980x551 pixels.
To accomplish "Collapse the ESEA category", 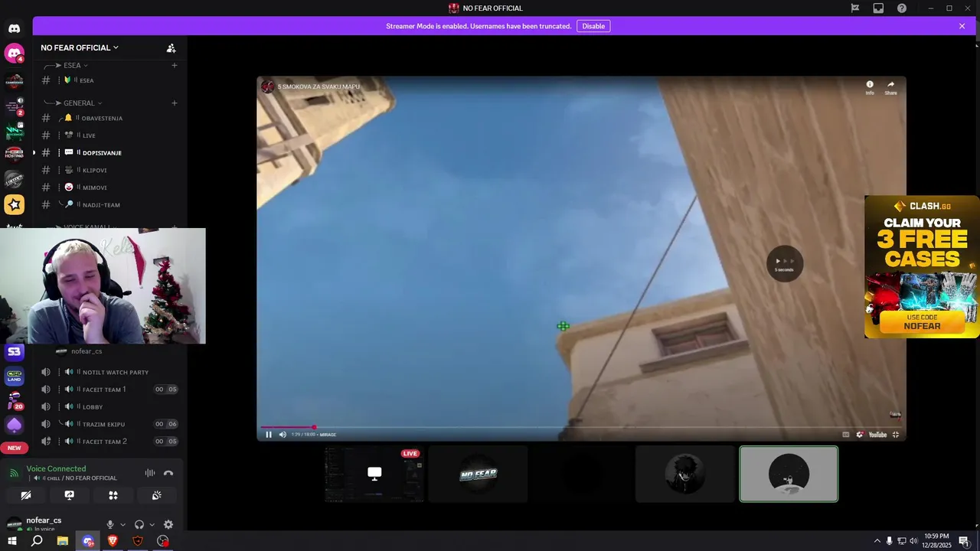I will click(x=75, y=65).
